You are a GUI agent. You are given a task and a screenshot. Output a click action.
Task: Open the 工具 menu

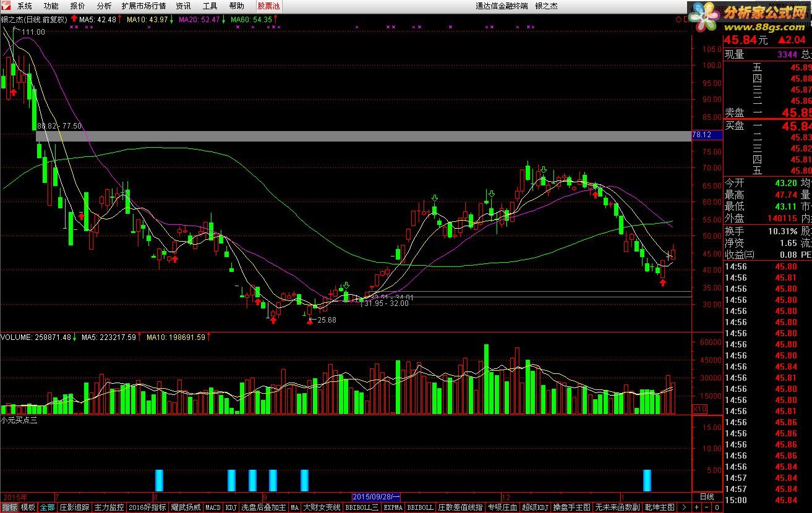pyautogui.click(x=210, y=6)
